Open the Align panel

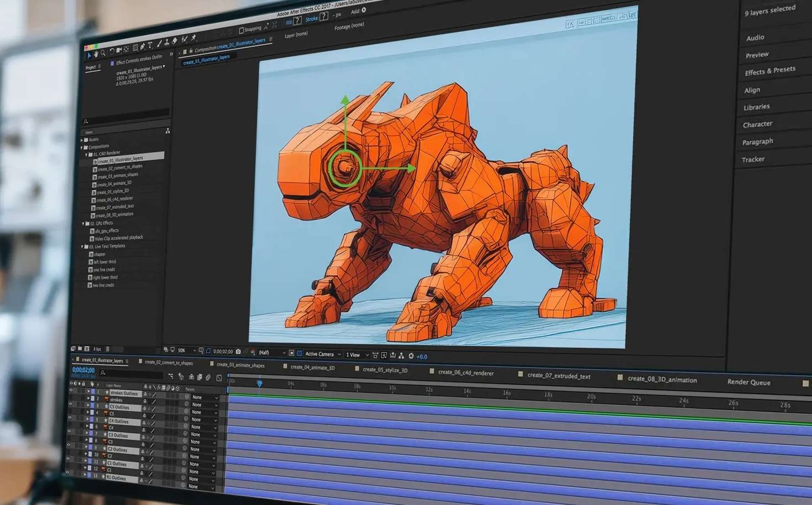click(x=752, y=90)
